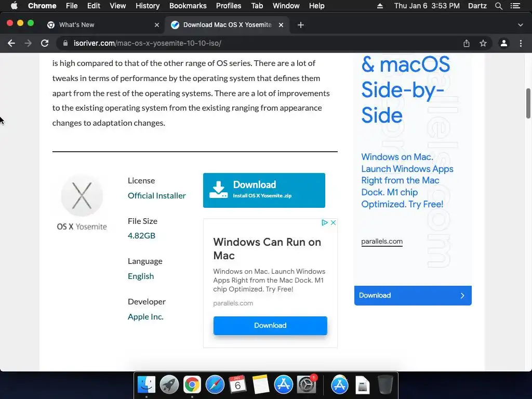The height and width of the screenshot is (399, 532).
Task: Open Chrome from the Dock
Action: click(192, 385)
